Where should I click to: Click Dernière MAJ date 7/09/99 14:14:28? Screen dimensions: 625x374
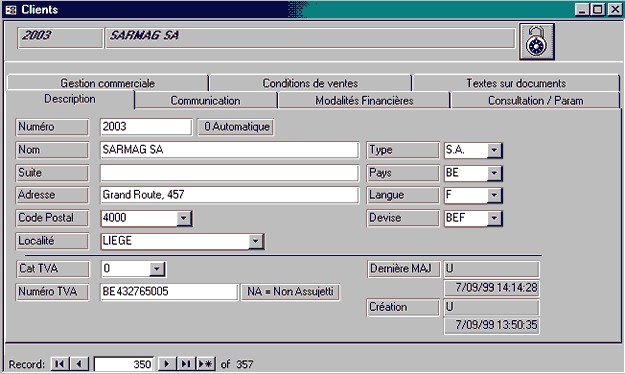[492, 288]
